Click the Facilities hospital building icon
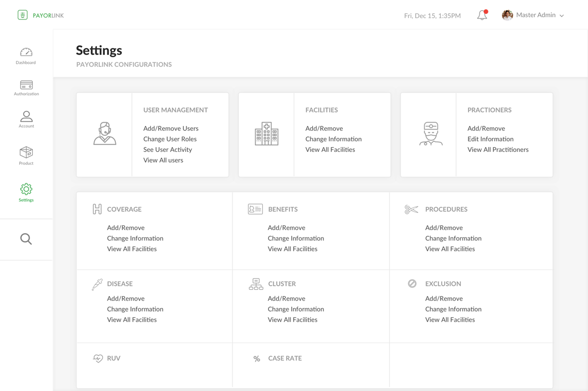This screenshot has height=391, width=588. click(266, 134)
